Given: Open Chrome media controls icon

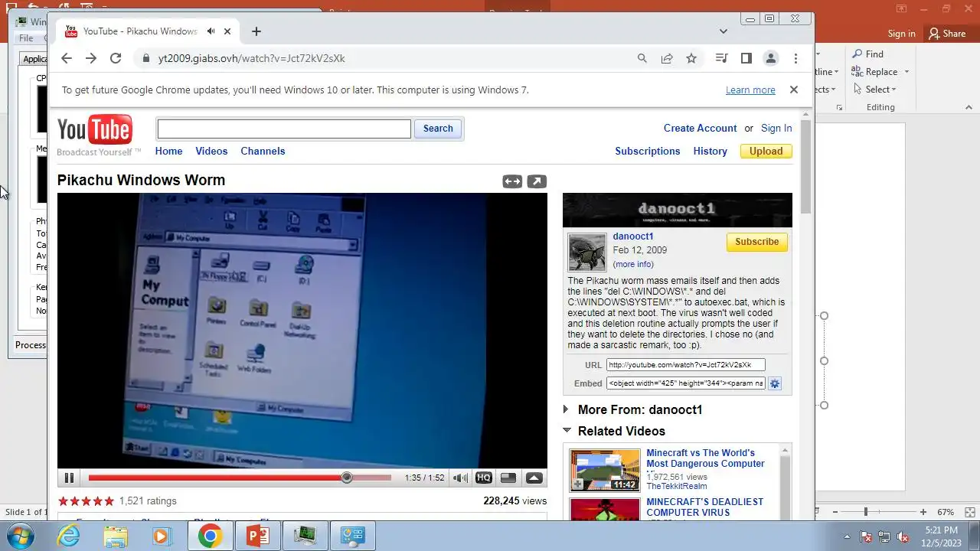Looking at the screenshot, I should pyautogui.click(x=721, y=58).
